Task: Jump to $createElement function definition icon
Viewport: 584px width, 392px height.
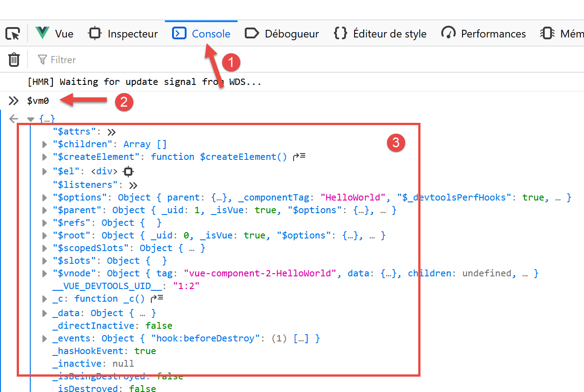Action: 299,157
